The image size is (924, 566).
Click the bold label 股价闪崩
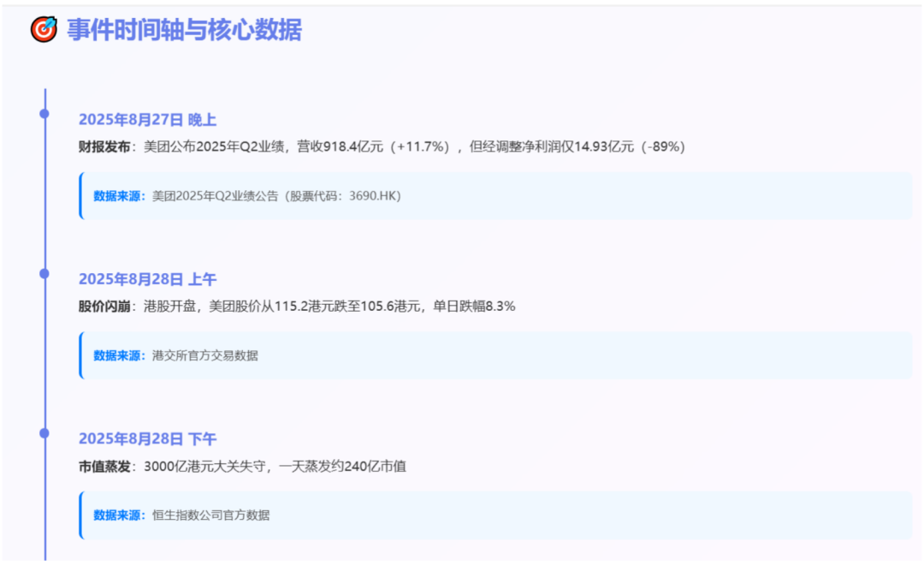(104, 307)
